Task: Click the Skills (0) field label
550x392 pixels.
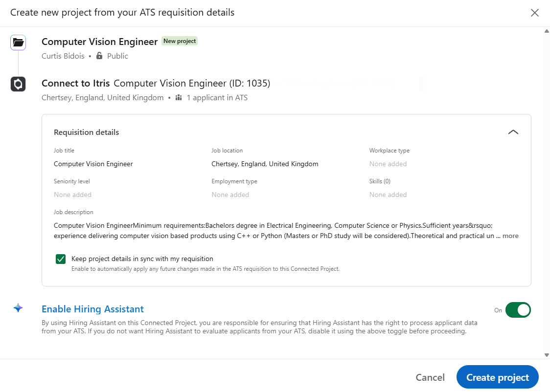Action: click(380, 181)
